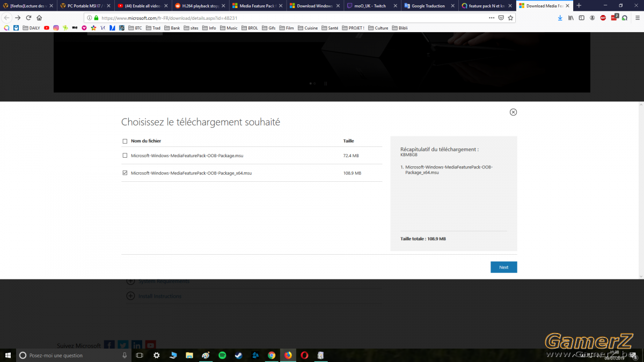
Task: Toggle the Firefox sidebar
Action: 582,18
